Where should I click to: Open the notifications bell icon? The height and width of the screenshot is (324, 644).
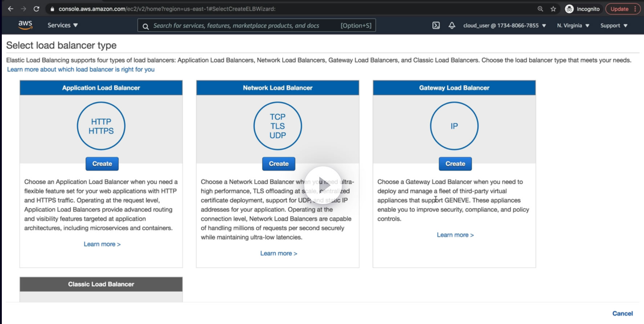pos(451,25)
